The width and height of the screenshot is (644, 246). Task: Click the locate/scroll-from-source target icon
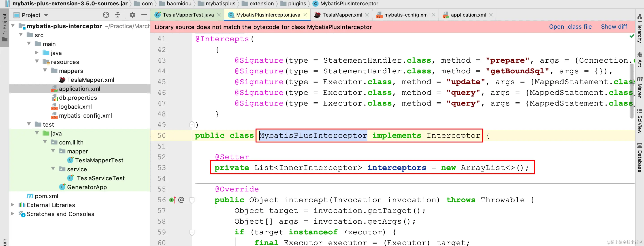106,15
